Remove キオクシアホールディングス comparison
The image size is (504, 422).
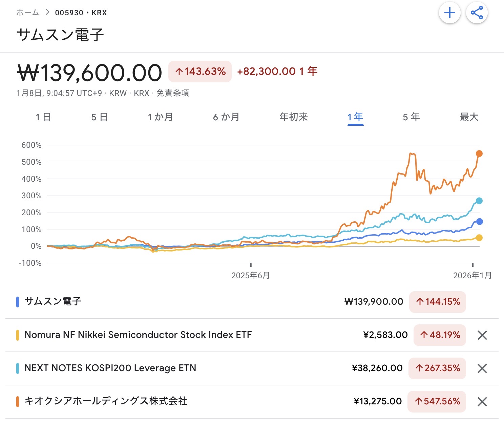tap(482, 402)
